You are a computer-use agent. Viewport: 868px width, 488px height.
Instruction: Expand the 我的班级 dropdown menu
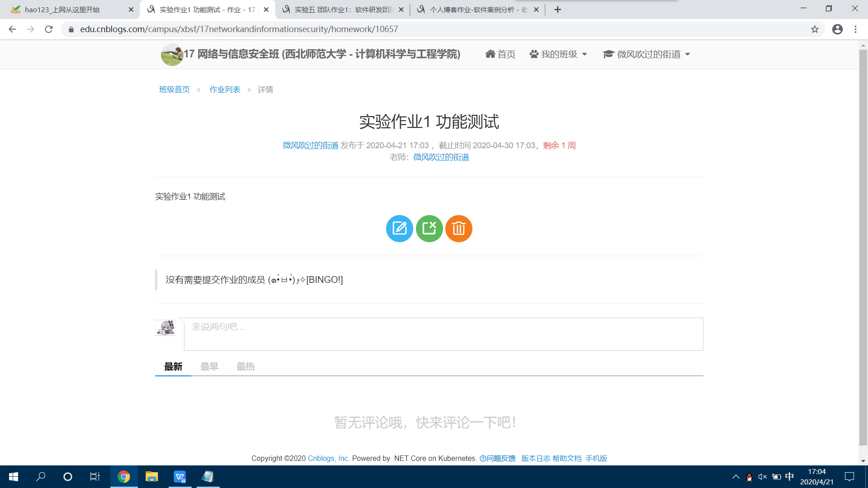click(x=559, y=54)
